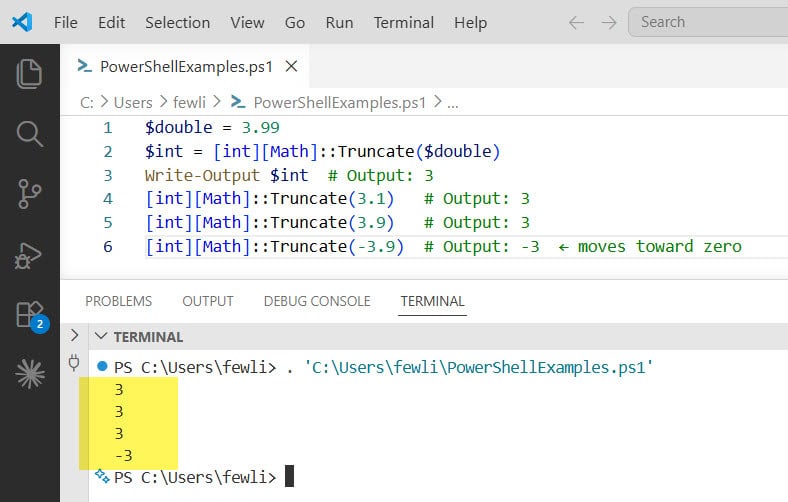
Task: Click the C: breadcrumb segment
Action: (x=86, y=103)
